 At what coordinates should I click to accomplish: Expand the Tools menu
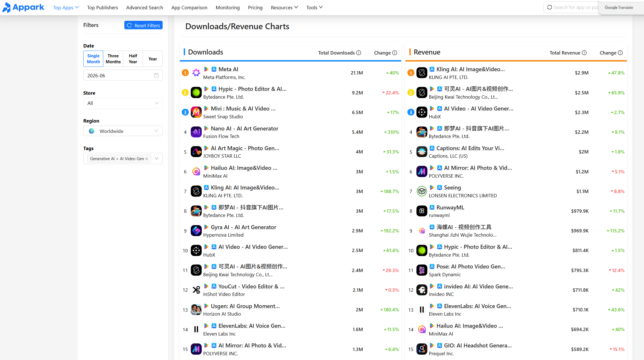[x=315, y=8]
